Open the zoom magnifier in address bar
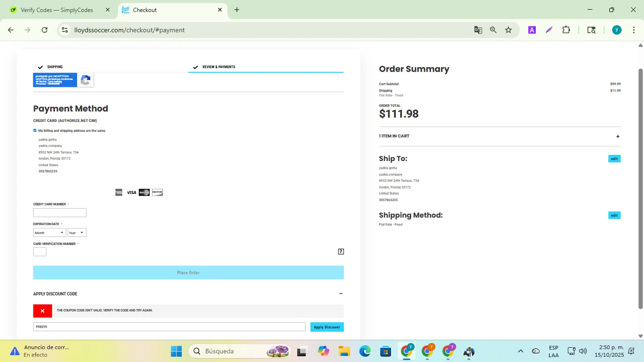 (493, 30)
